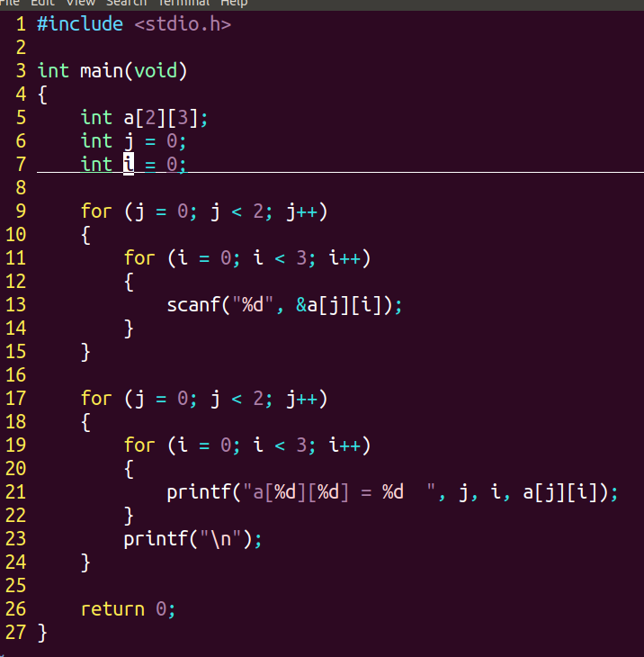Click the outer for loop on line 17
Image resolution: width=644 pixels, height=657 pixels.
click(204, 398)
